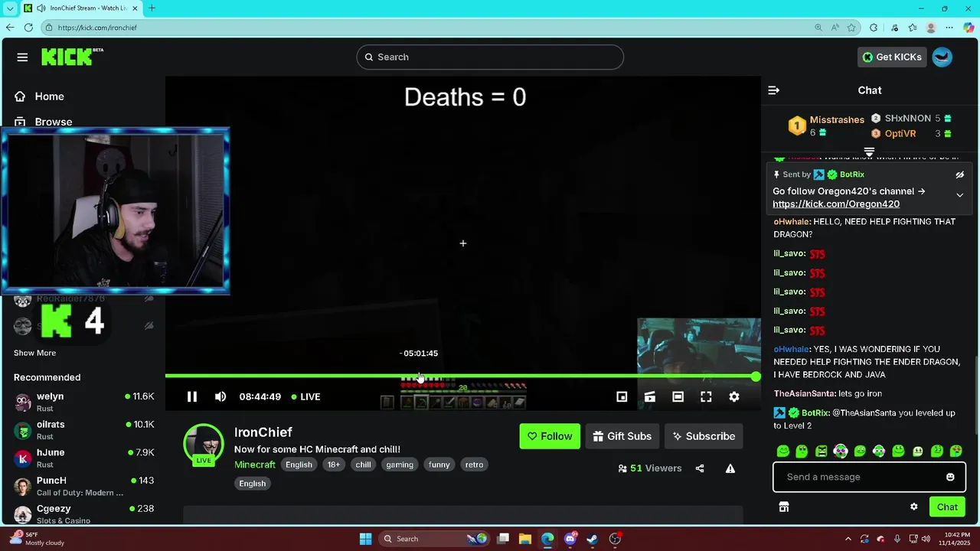
Task: Report the stream with warning icon
Action: tap(730, 468)
